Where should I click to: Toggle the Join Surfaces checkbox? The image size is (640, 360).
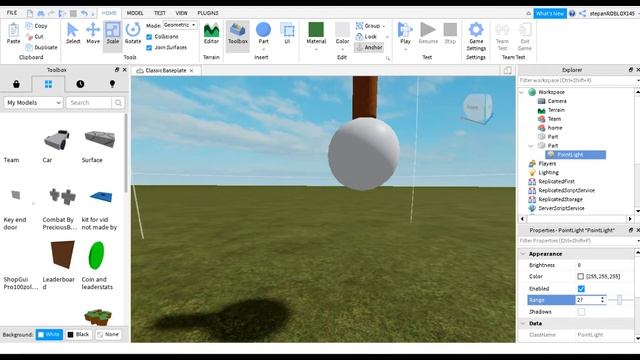click(149, 48)
